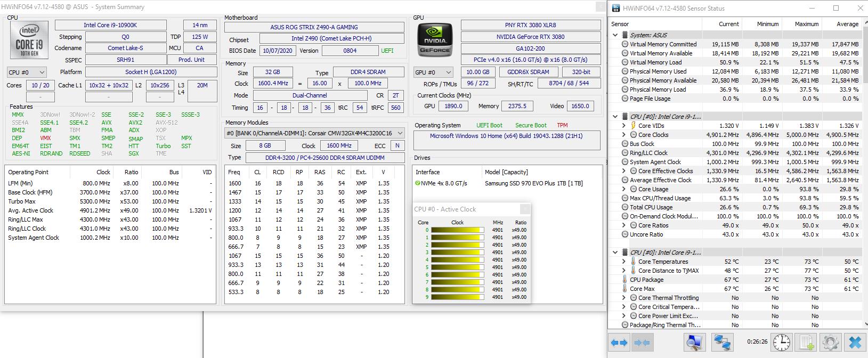Click the 0804 BIOS version field
868x358 pixels.
click(350, 51)
